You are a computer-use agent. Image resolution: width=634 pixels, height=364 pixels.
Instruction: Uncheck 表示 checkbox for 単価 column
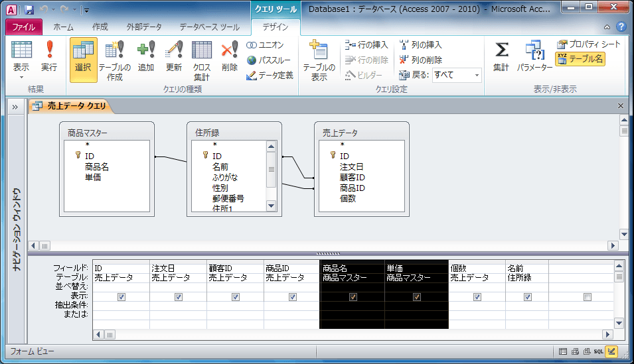click(x=417, y=297)
